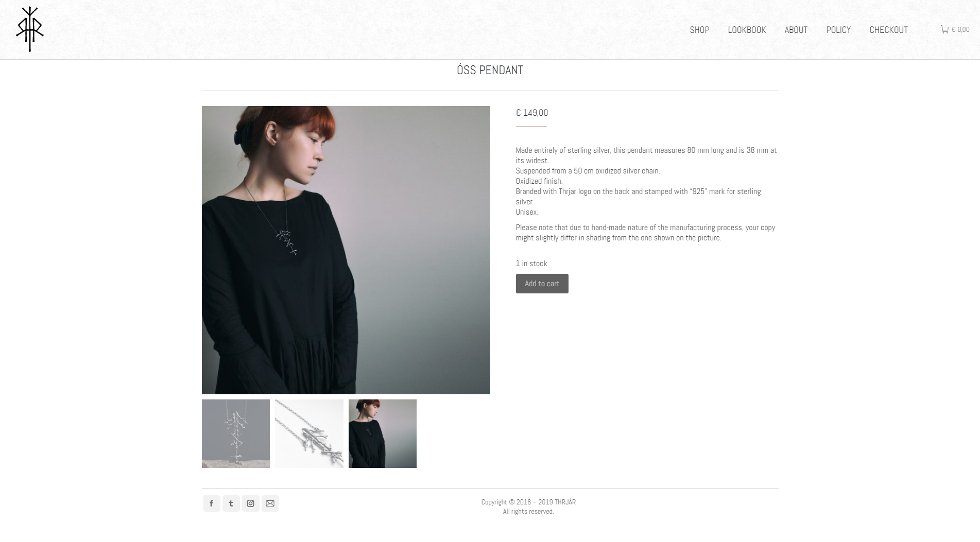Click the Thrjár rune logo

[x=30, y=29]
